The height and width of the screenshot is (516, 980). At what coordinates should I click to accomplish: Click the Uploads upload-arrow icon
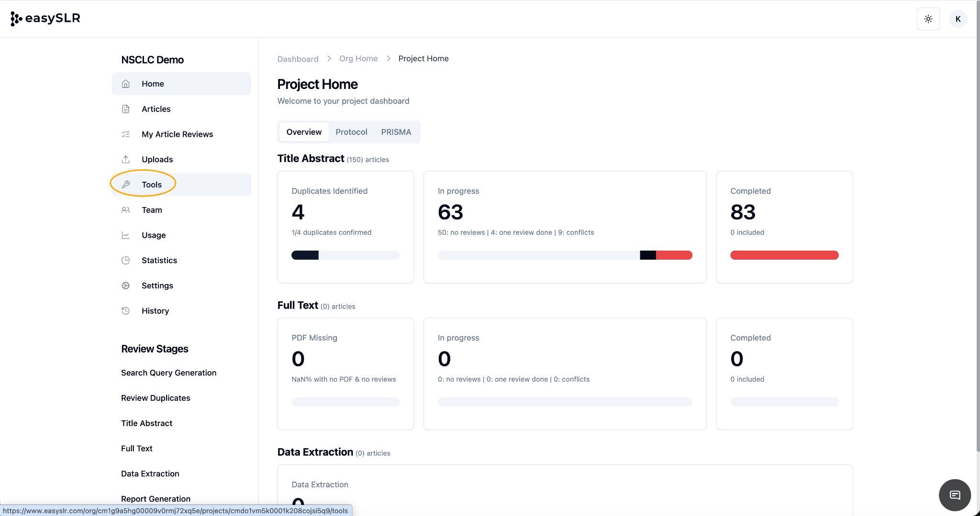point(126,159)
